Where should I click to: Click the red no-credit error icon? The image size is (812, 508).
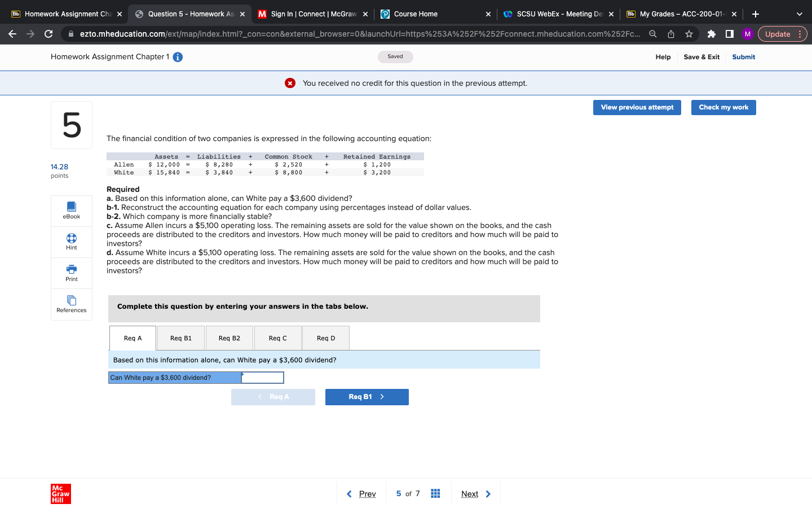pyautogui.click(x=290, y=83)
